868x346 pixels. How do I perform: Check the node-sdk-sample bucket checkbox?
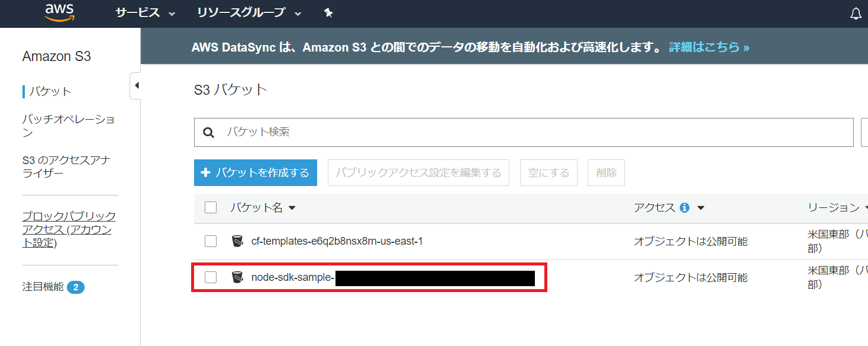click(211, 277)
